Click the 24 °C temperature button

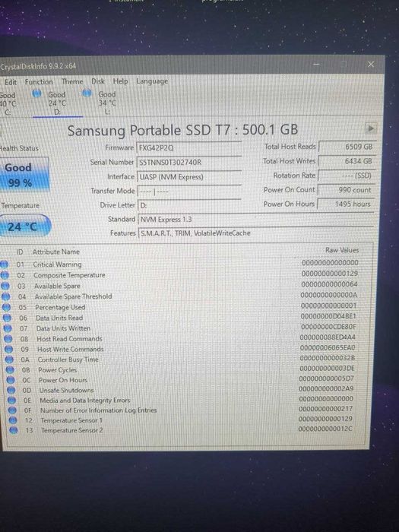point(24,226)
